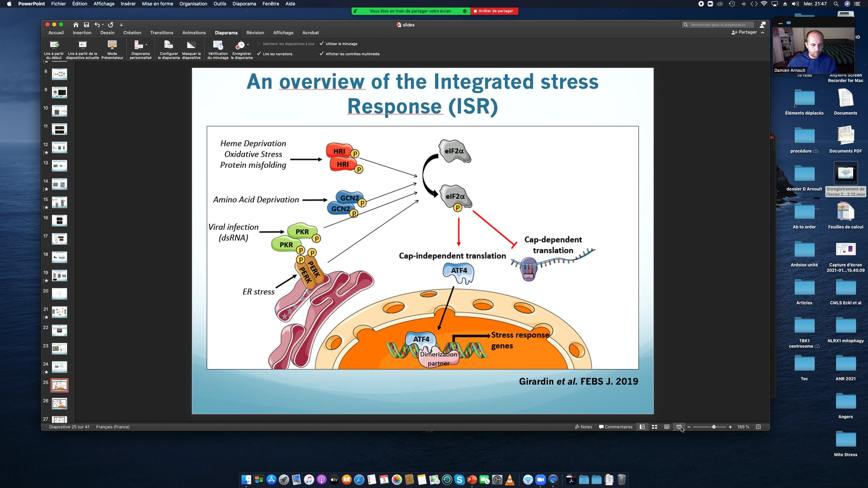This screenshot has height=488, width=868.
Task: Open the Diaporama menu in menu bar
Action: pos(244,4)
